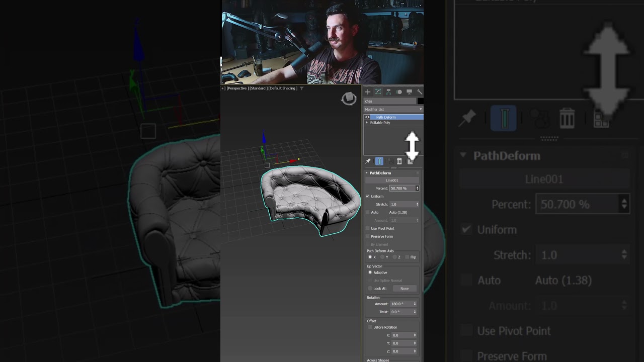Enable the Flip checkbox
This screenshot has width=644, height=362.
[407, 257]
